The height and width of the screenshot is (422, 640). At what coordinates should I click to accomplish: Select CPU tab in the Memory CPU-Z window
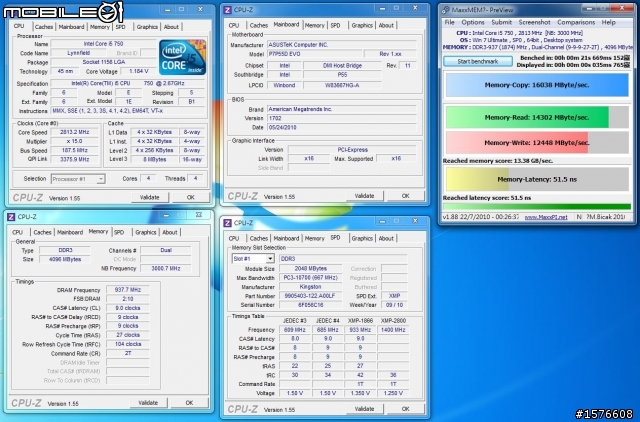[18, 232]
